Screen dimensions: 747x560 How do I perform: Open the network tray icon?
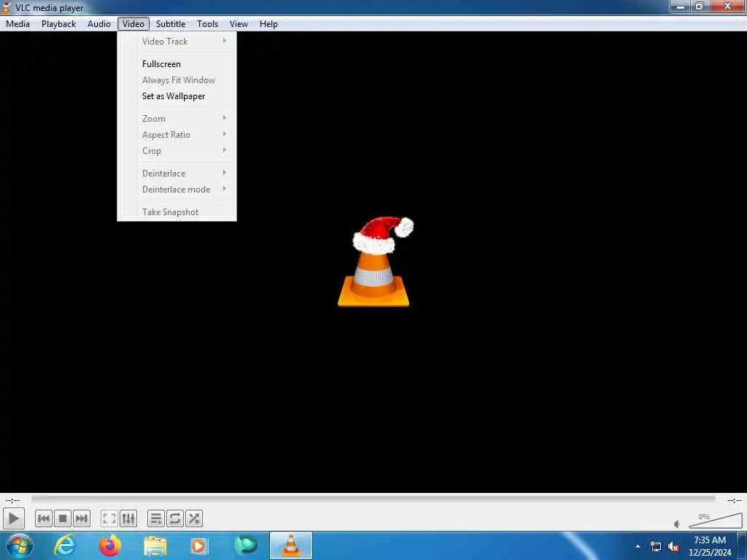tap(656, 547)
